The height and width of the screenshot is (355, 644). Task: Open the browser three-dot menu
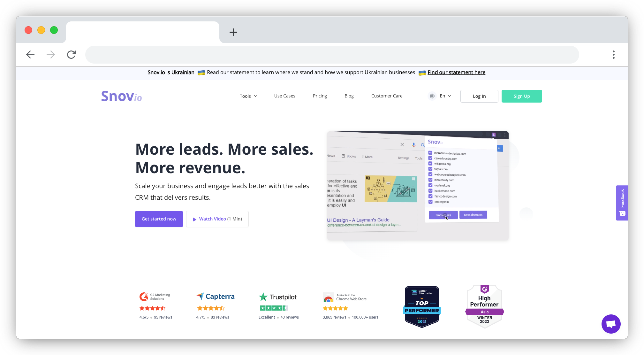[x=613, y=55]
